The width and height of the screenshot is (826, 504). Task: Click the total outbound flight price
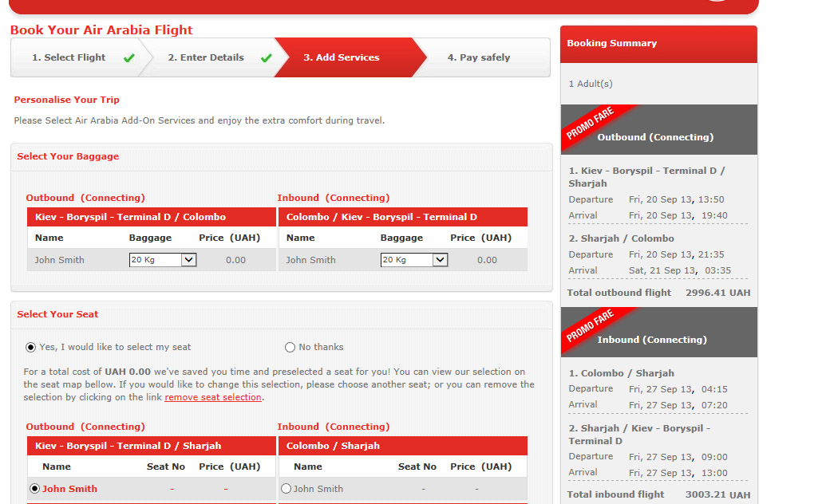click(x=717, y=293)
